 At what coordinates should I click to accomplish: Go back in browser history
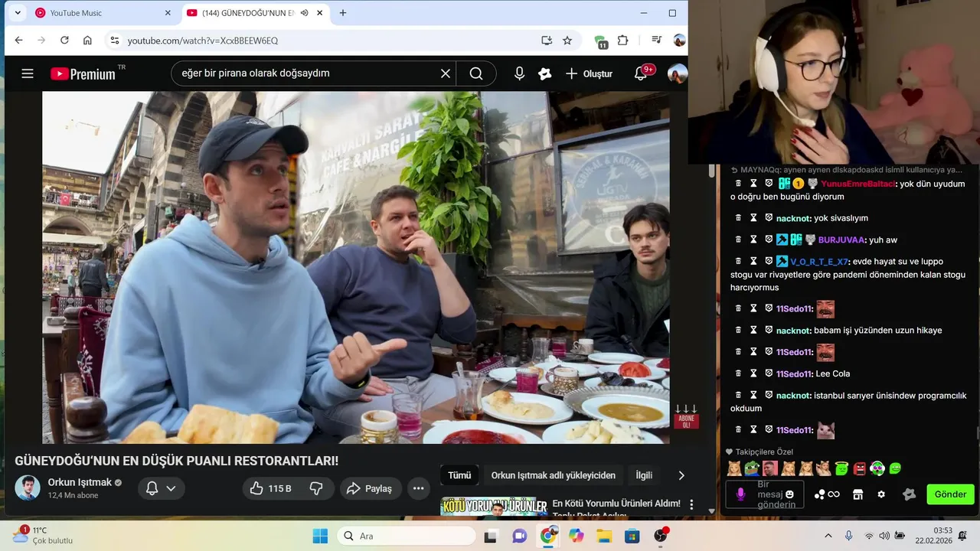pos(19,41)
